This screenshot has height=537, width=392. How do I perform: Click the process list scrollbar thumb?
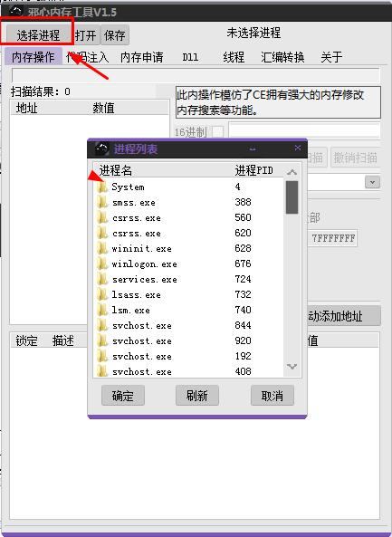pyautogui.click(x=292, y=197)
